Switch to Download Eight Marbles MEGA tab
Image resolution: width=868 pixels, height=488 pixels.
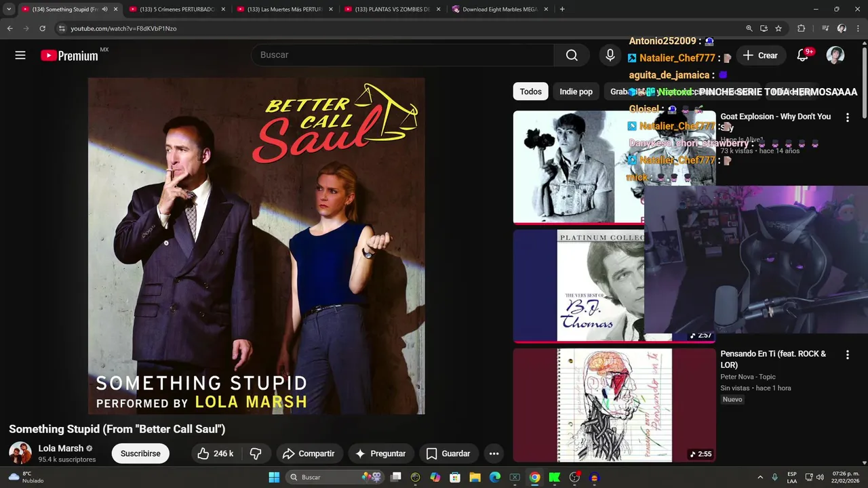click(500, 9)
